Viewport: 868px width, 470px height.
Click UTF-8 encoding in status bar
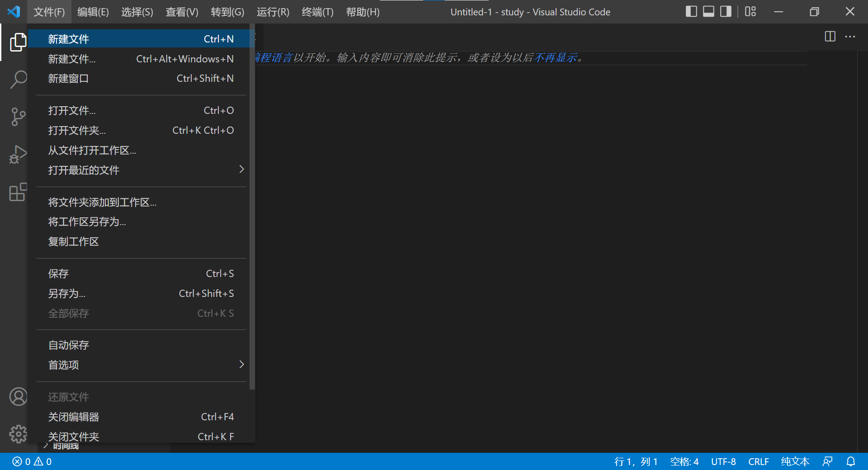(723, 461)
